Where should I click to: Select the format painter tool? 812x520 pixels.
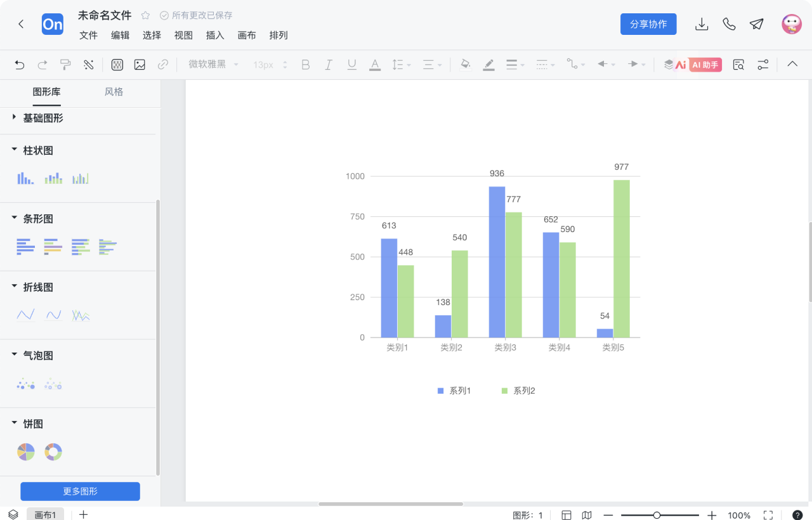pos(65,65)
